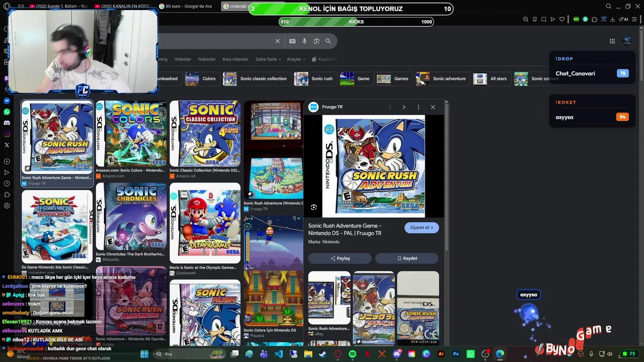Screen dimensions: 644x362
Task: Search inside image with lens icon on preview
Action: pyautogui.click(x=314, y=207)
